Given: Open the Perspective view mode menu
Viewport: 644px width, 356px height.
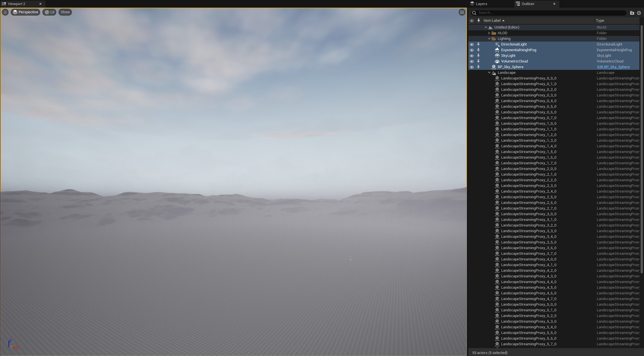Looking at the screenshot, I should coord(25,12).
